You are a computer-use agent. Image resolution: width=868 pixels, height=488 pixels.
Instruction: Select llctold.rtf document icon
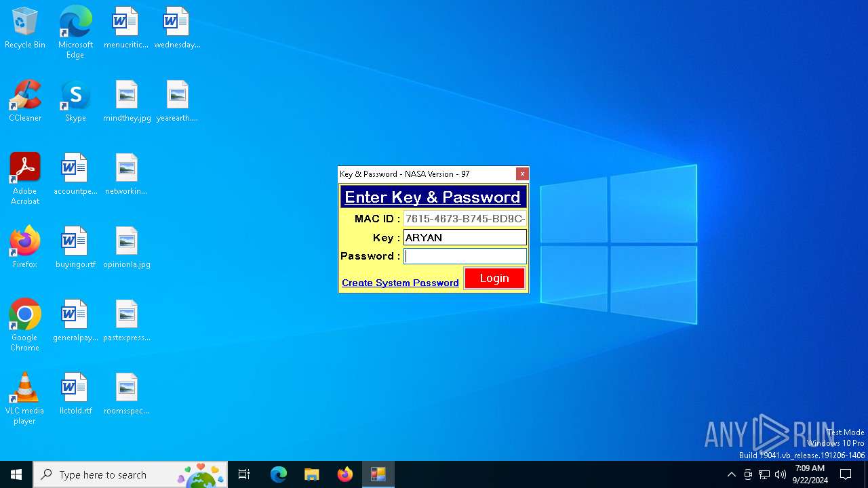pyautogui.click(x=75, y=394)
